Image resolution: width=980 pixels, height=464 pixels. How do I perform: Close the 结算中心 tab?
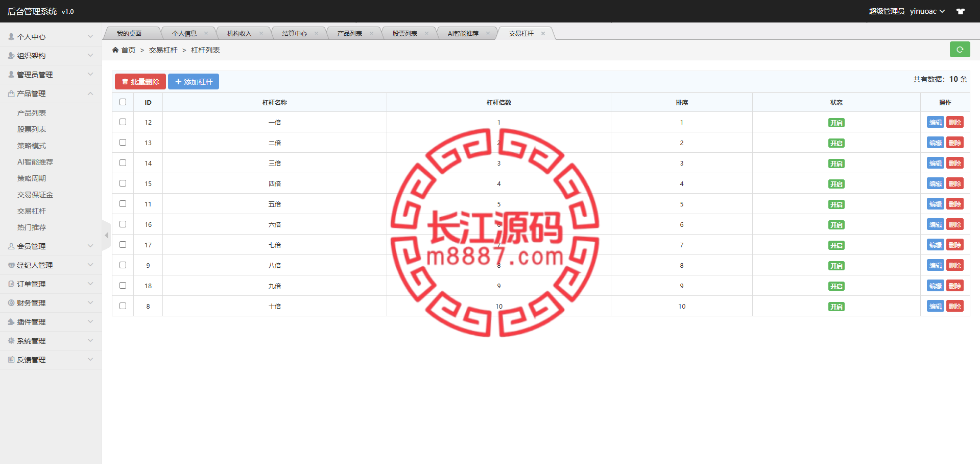click(317, 34)
